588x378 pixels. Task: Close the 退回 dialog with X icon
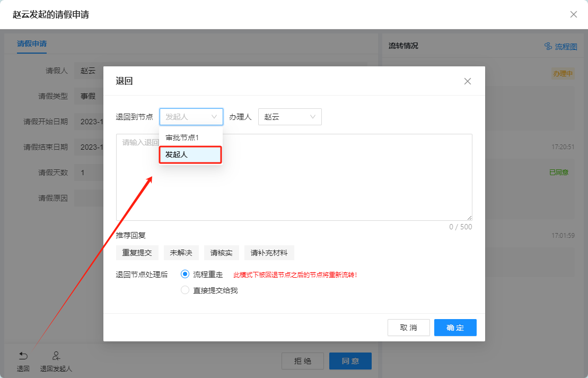[x=467, y=81]
